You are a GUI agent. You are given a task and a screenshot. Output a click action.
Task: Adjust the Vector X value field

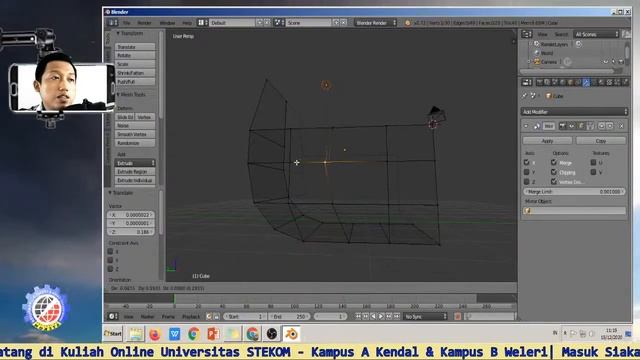pyautogui.click(x=131, y=215)
